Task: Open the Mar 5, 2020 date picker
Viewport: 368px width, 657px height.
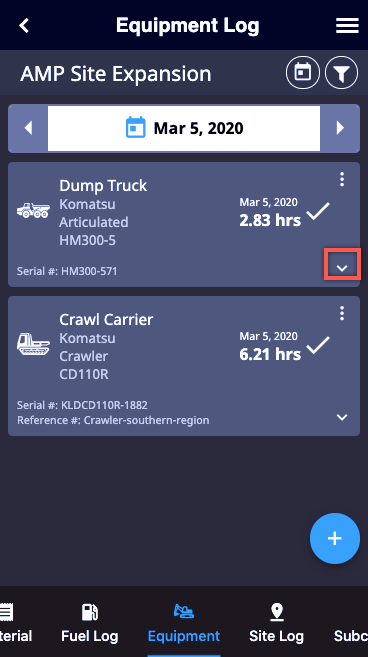Action: tap(184, 128)
